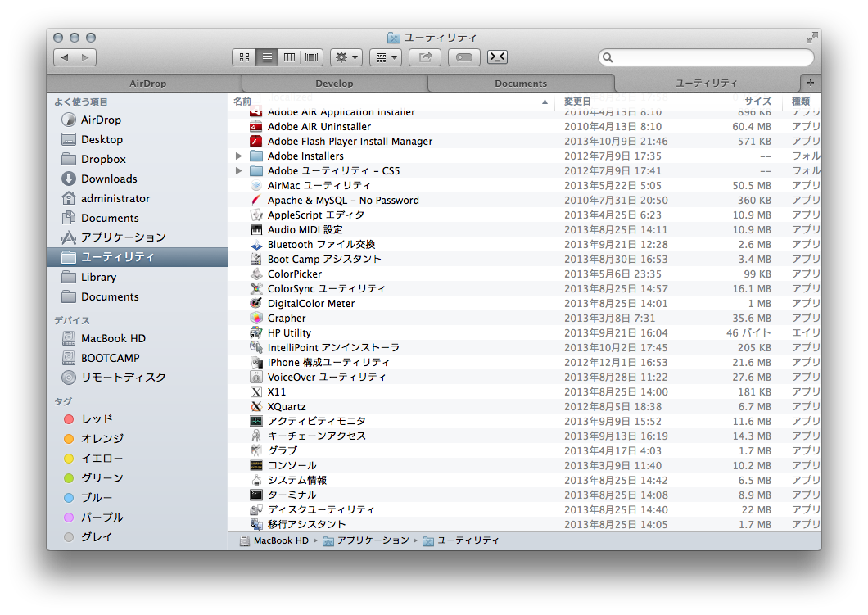Sort by 変更日 column header

[x=577, y=102]
